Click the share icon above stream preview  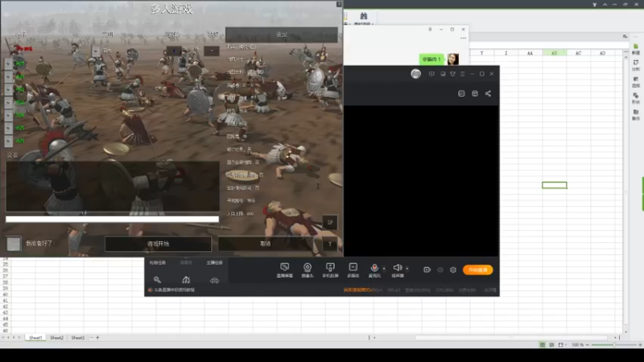tap(488, 93)
